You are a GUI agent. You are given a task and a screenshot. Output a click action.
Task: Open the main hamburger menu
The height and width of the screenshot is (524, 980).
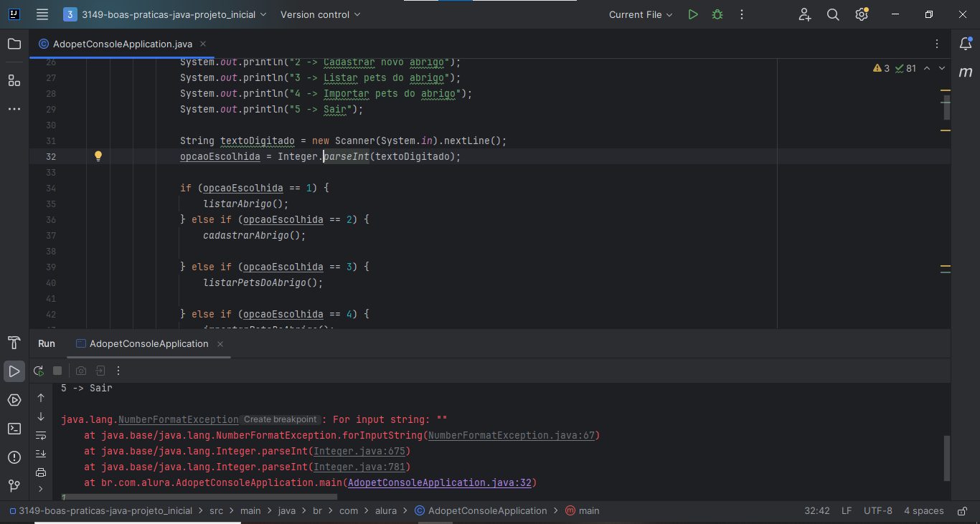click(x=42, y=14)
